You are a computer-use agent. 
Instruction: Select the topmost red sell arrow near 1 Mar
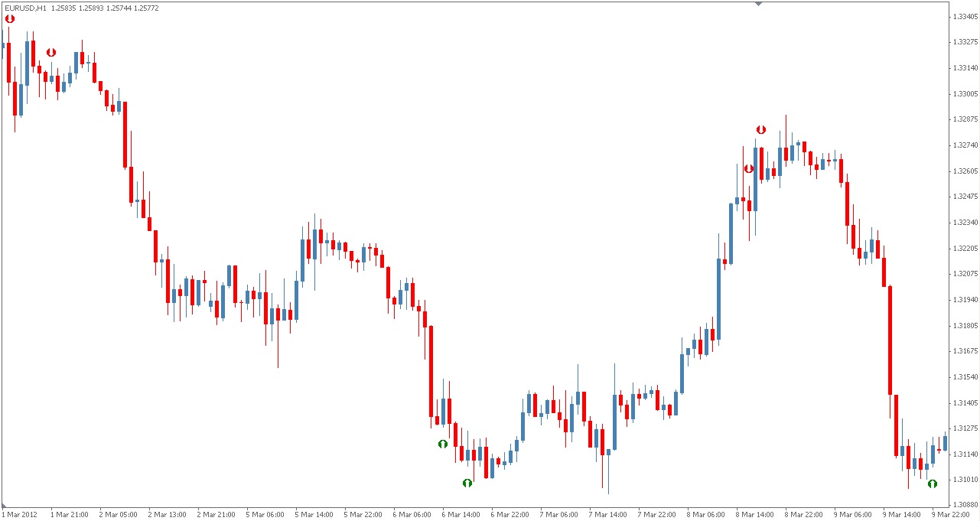pyautogui.click(x=10, y=19)
